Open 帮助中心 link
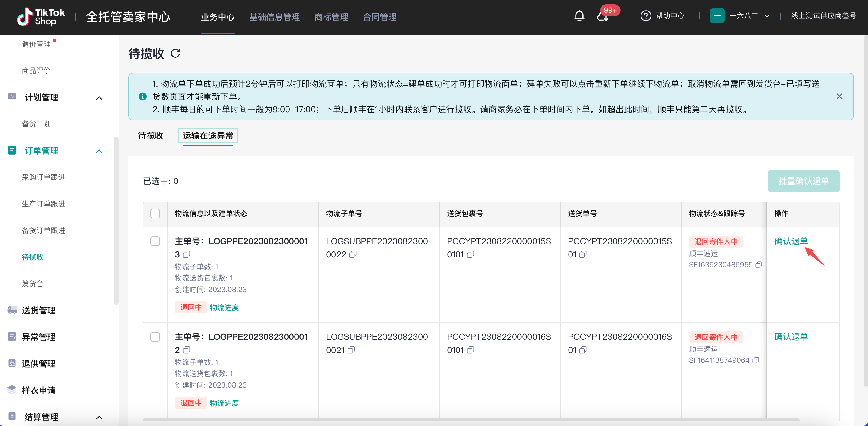The height and width of the screenshot is (426, 868). coord(670,16)
